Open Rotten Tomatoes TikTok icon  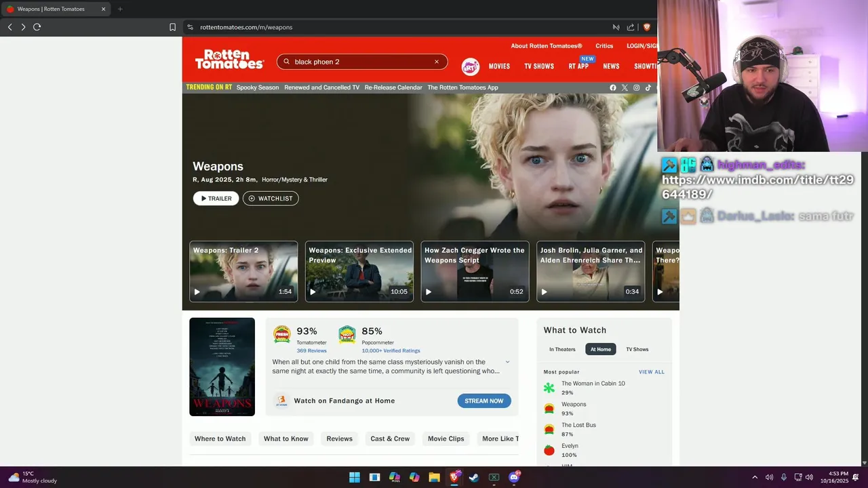tap(648, 87)
